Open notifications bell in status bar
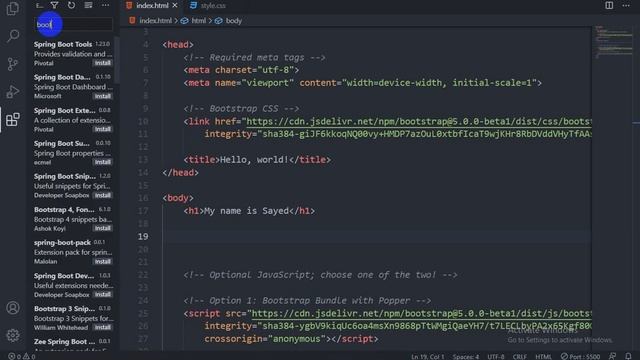This screenshot has width=640, height=360. [x=628, y=356]
